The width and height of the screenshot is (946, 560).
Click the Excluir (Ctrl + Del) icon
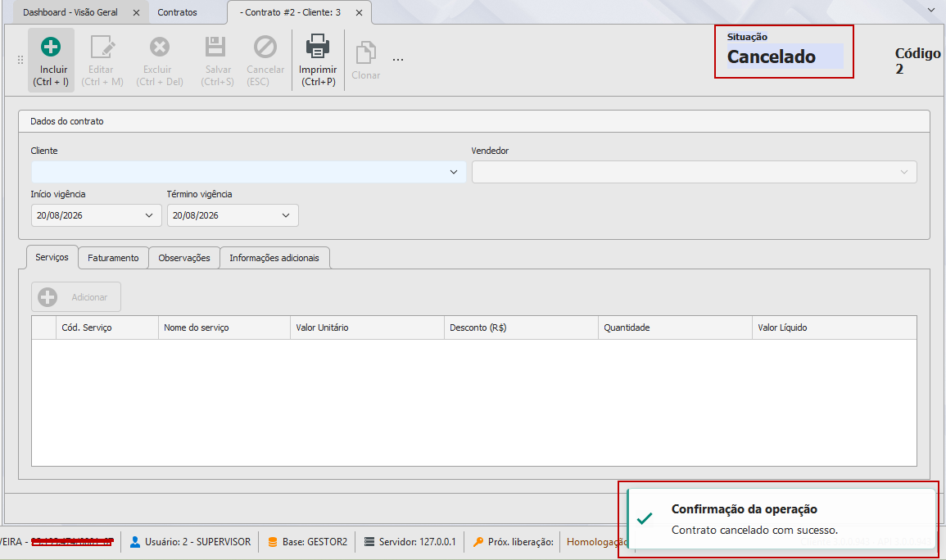click(159, 47)
